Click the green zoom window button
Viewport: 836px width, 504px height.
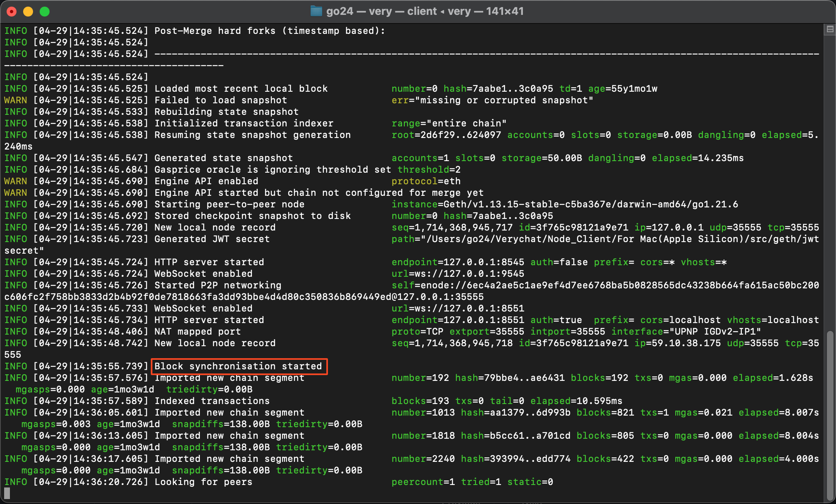[45, 12]
